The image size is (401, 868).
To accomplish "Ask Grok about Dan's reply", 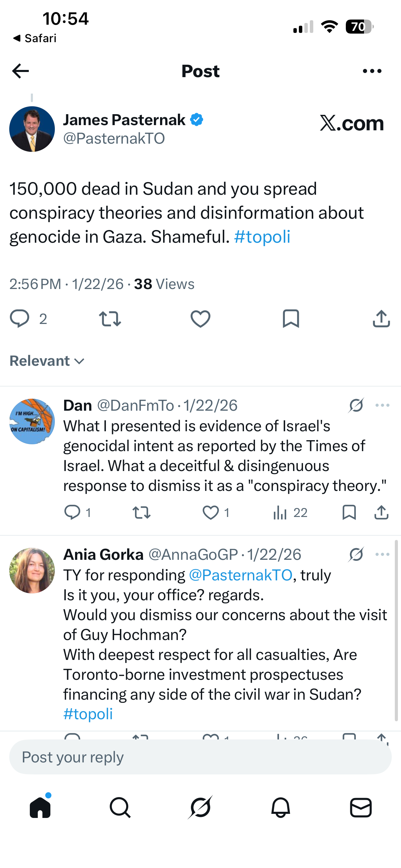I will point(356,406).
